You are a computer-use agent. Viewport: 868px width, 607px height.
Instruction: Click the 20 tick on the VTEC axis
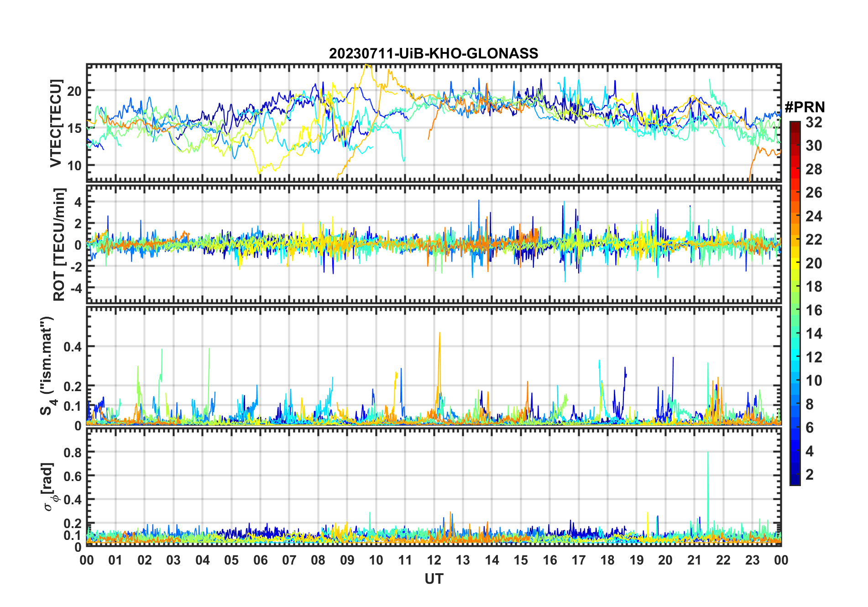(x=74, y=91)
